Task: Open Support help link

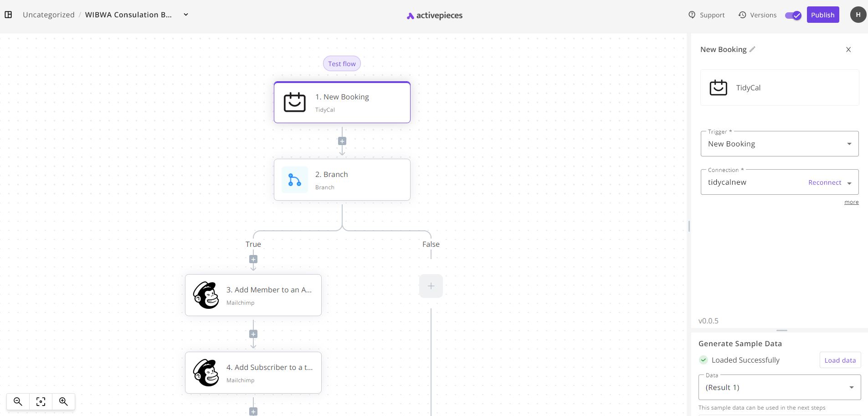Action: click(x=706, y=15)
